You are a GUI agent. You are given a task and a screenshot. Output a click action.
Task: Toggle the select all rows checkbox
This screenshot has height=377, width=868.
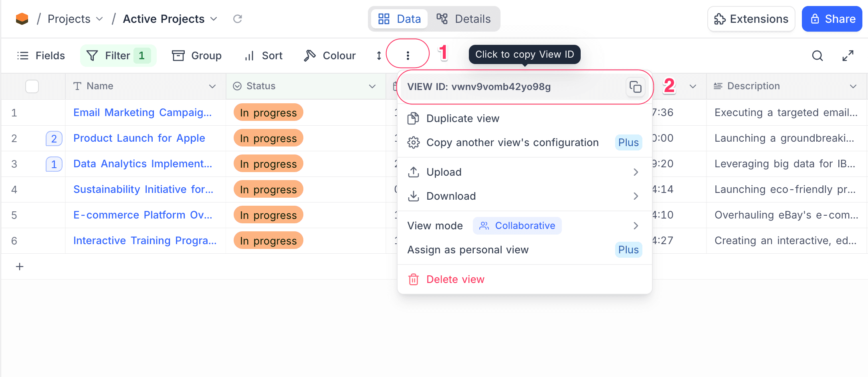(x=32, y=86)
